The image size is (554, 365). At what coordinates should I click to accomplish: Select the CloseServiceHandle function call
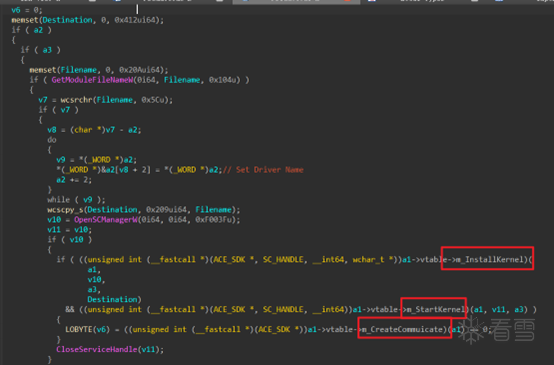[97, 349]
